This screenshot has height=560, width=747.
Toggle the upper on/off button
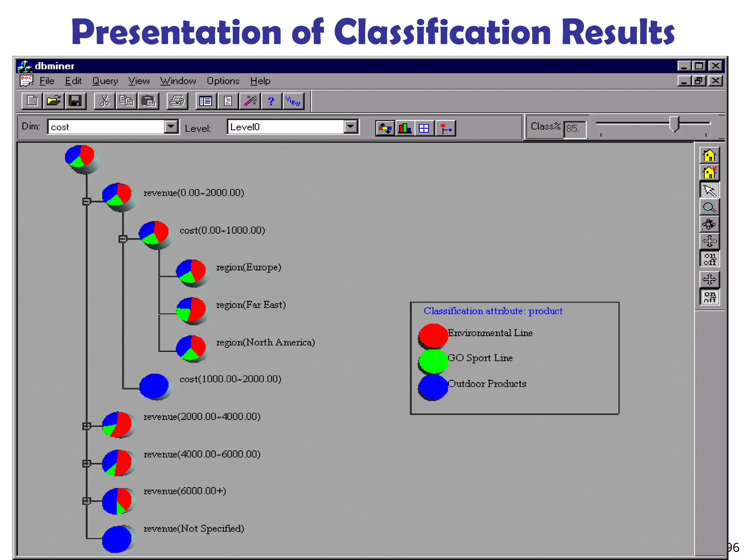(x=709, y=258)
